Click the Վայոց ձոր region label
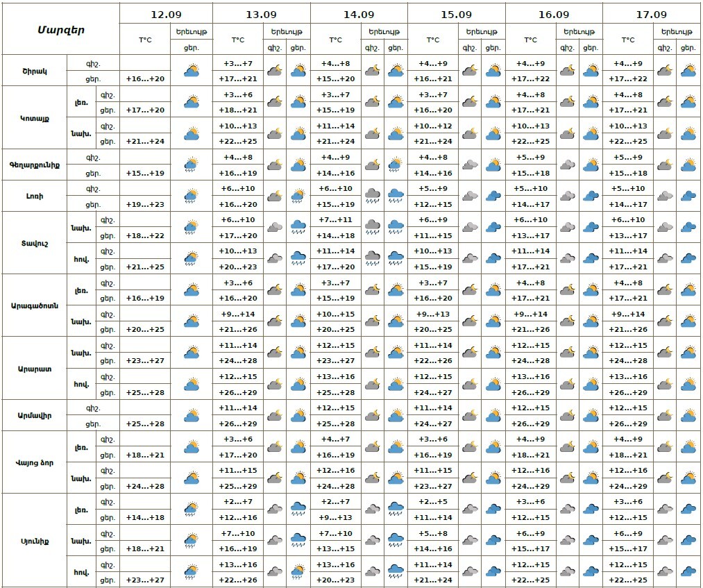The width and height of the screenshot is (703, 588). pyautogui.click(x=34, y=462)
